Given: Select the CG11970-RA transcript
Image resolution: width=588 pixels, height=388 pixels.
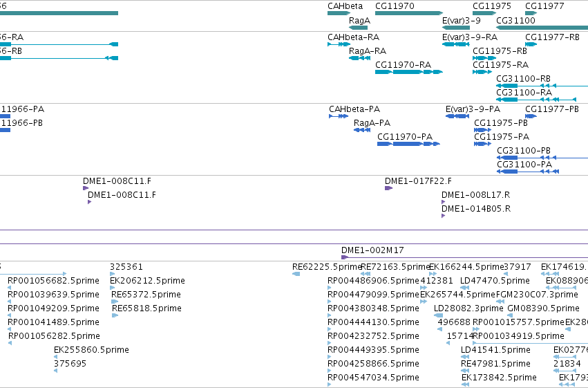Looking at the screenshot, I should (x=409, y=72).
